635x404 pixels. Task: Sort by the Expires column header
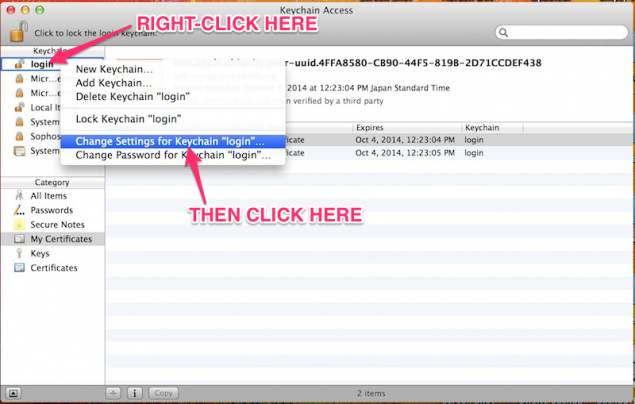tap(407, 128)
